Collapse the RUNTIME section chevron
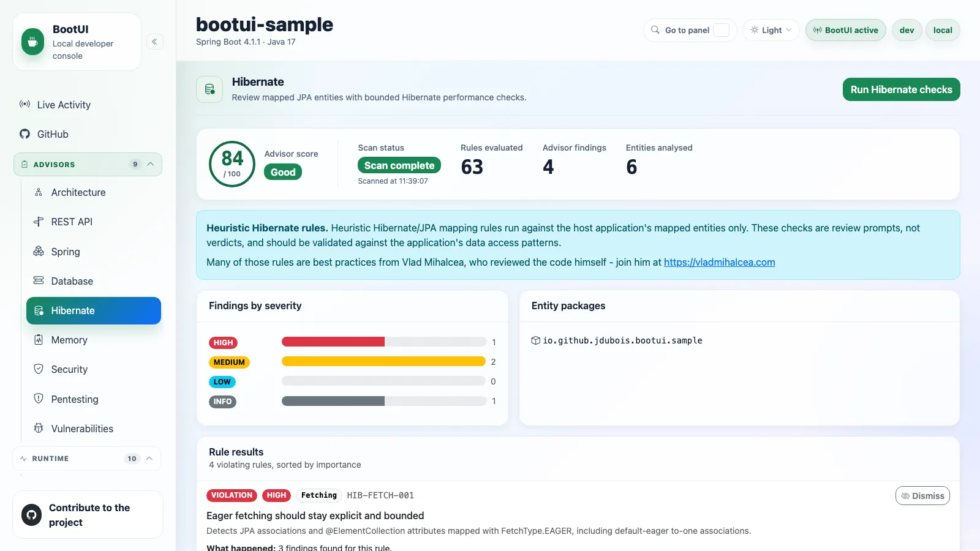Image resolution: width=980 pixels, height=551 pixels. [x=149, y=459]
